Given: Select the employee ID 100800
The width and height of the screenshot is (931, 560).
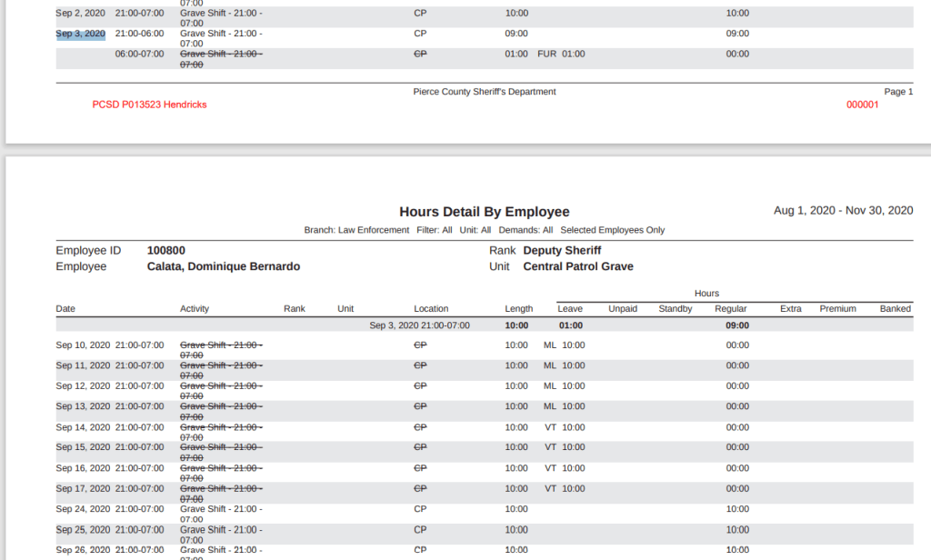Looking at the screenshot, I should 166,250.
